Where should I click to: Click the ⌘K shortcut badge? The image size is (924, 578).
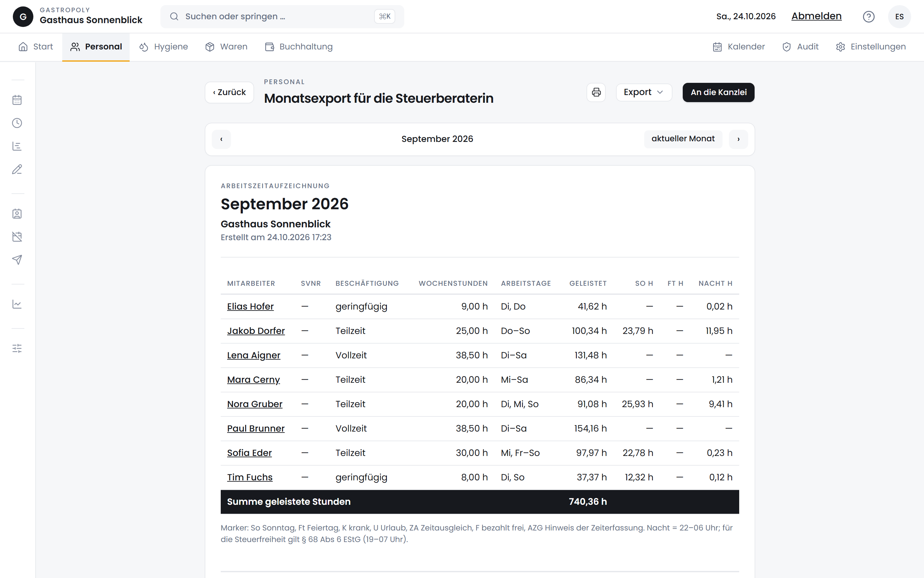coord(384,16)
